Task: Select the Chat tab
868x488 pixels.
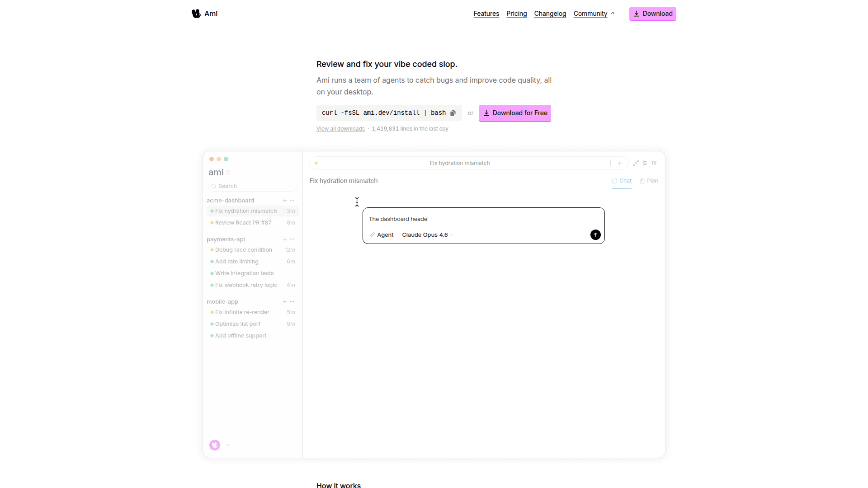Action: pyautogui.click(x=622, y=181)
